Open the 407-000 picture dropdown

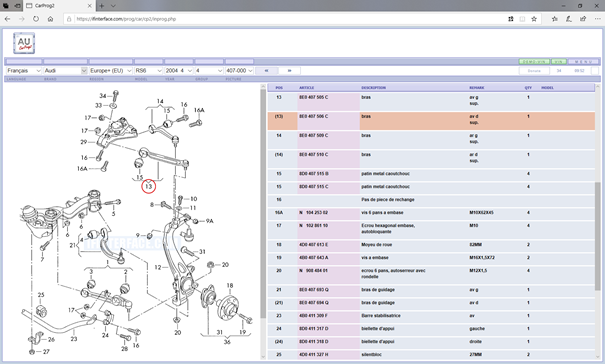click(x=239, y=71)
